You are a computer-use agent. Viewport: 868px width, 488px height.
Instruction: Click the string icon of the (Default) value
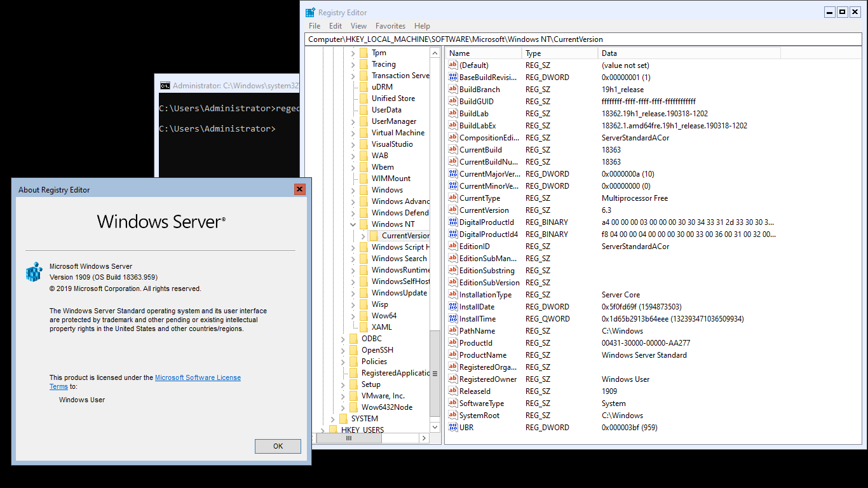[x=453, y=65]
